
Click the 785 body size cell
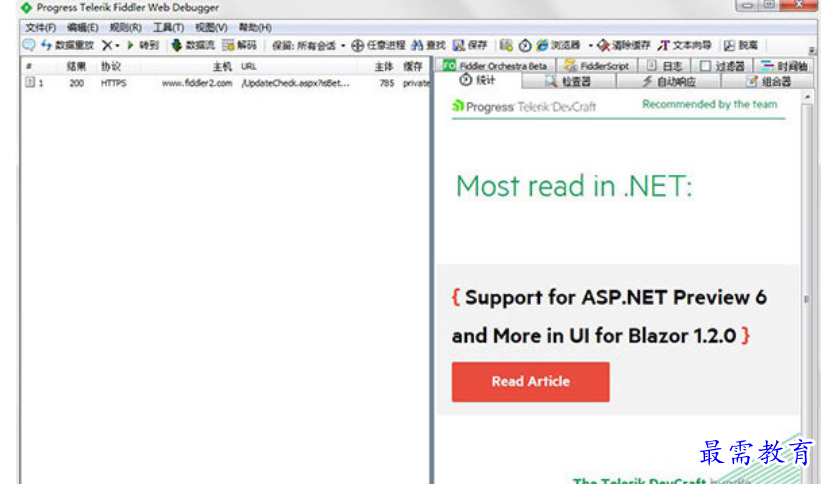click(387, 83)
